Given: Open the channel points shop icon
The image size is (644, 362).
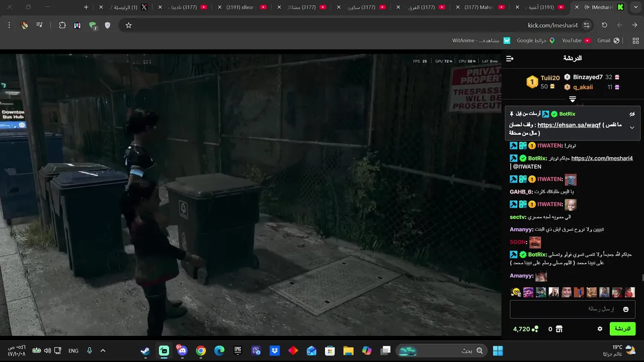Looking at the screenshot, I should coord(558,329).
